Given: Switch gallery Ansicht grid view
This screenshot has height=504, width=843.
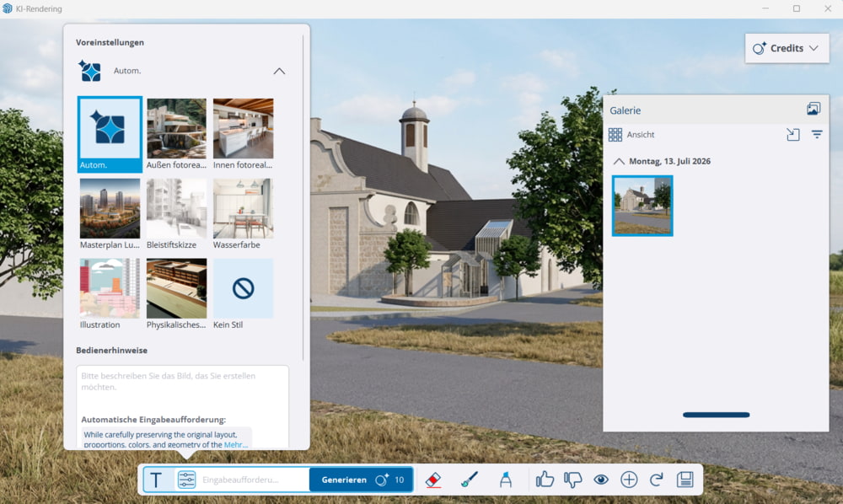Looking at the screenshot, I should pyautogui.click(x=615, y=134).
